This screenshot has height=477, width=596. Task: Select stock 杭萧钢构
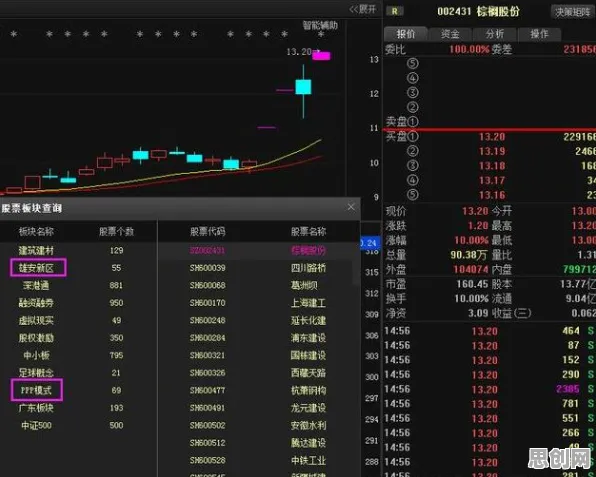click(308, 390)
